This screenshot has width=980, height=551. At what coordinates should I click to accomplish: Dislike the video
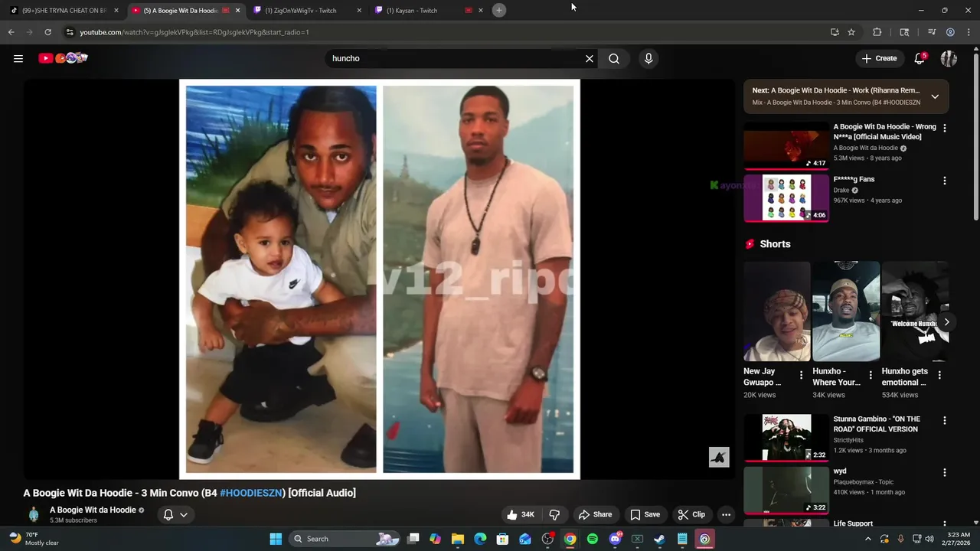(554, 514)
